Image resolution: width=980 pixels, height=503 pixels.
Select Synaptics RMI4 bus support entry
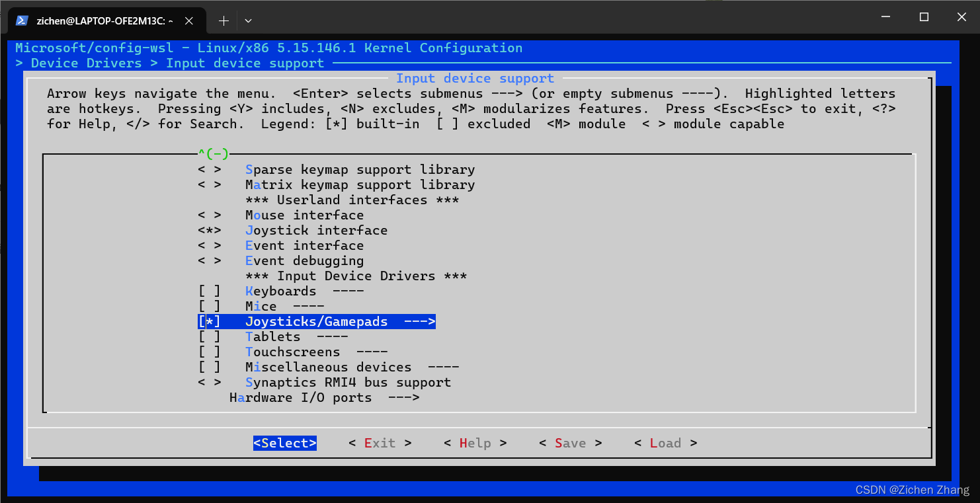[348, 383]
